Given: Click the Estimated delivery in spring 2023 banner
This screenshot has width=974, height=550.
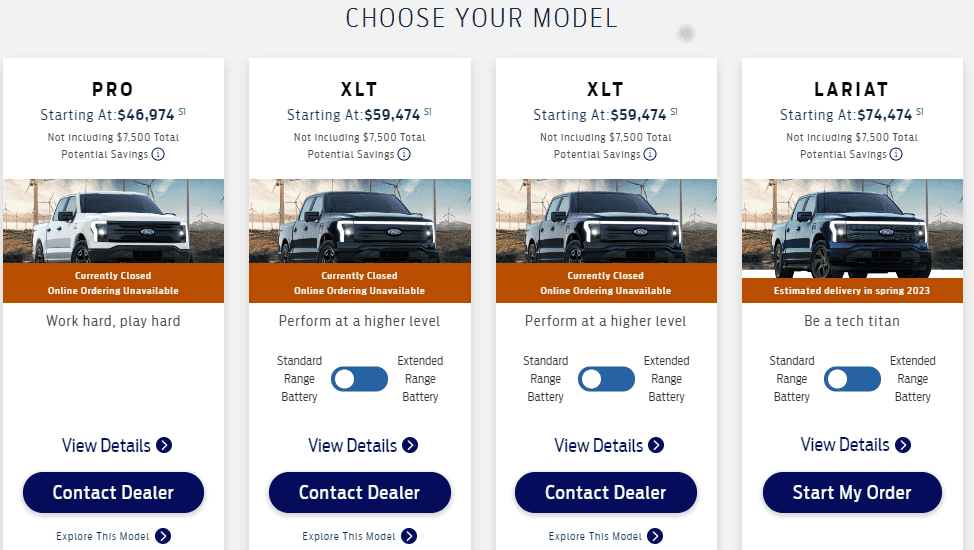Looking at the screenshot, I should tap(852, 291).
